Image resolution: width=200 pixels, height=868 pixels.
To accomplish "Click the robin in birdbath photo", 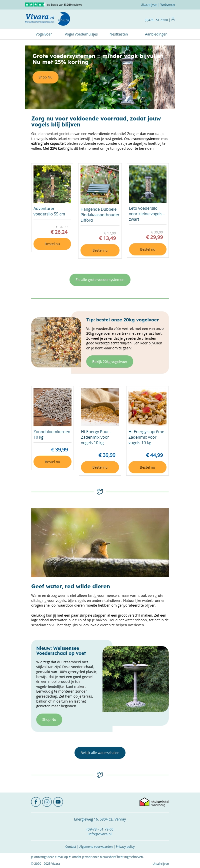I will point(100,543).
